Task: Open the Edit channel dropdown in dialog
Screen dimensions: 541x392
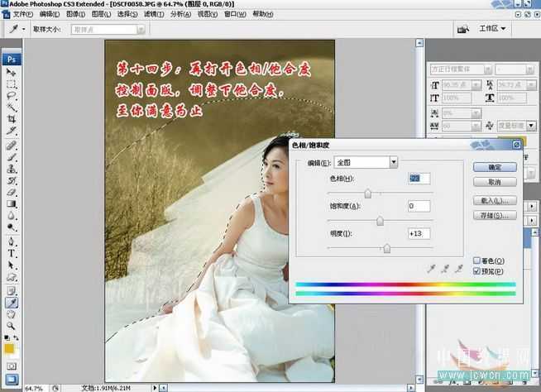Action: tap(366, 163)
